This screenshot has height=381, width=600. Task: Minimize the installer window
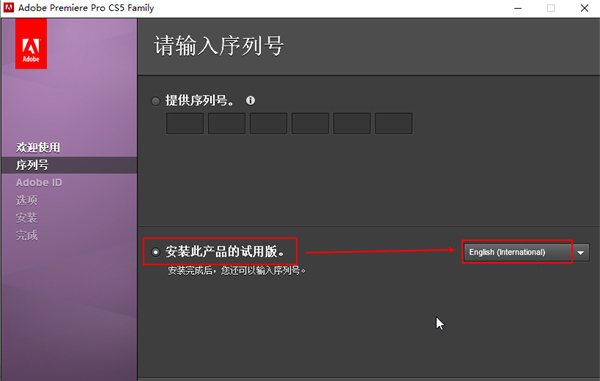[518, 8]
